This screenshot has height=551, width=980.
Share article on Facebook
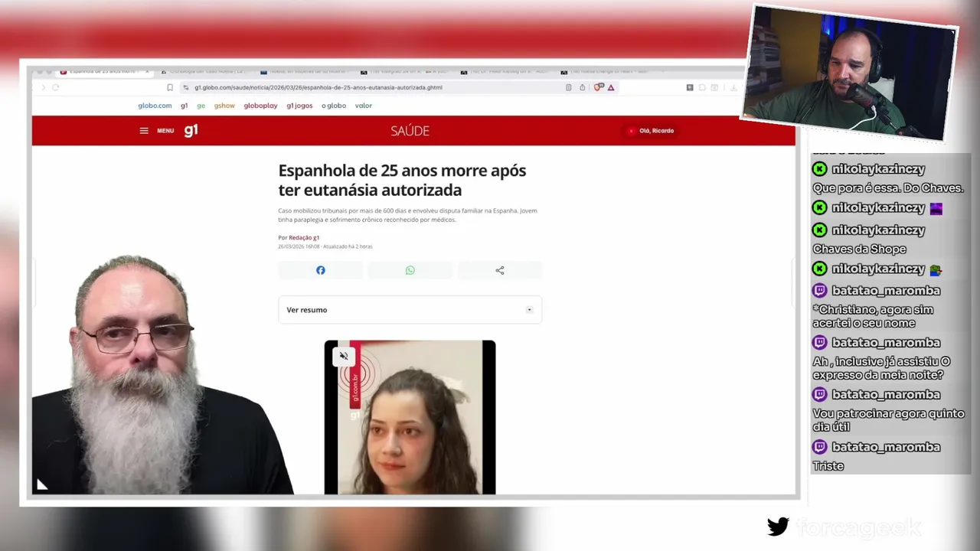pyautogui.click(x=321, y=270)
